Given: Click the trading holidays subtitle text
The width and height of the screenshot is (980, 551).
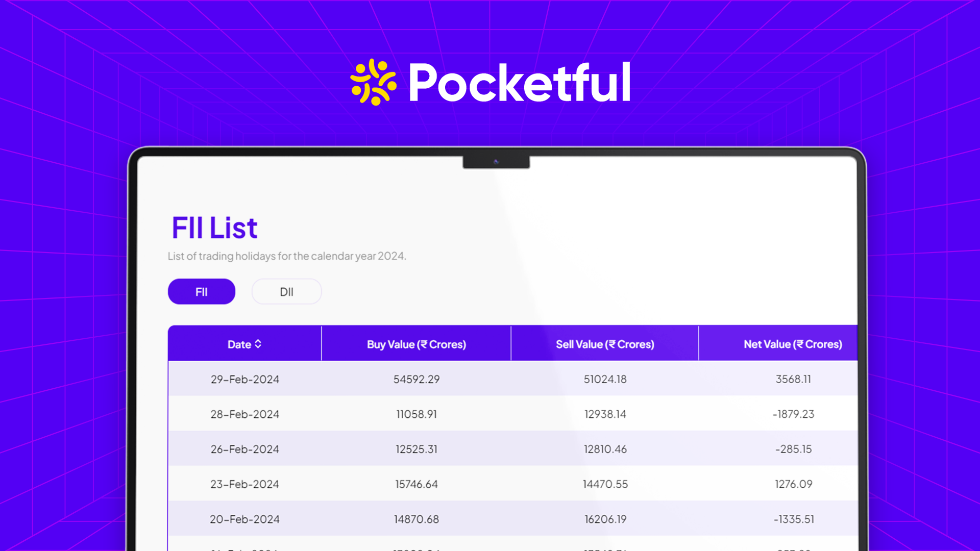Looking at the screenshot, I should pos(287,256).
